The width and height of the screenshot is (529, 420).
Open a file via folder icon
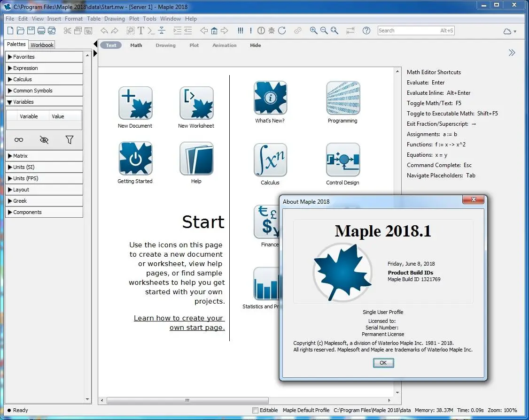21,31
